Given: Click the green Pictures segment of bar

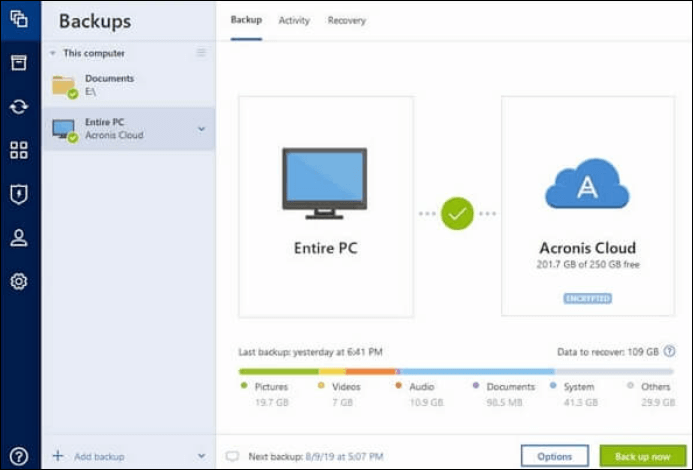Looking at the screenshot, I should (x=278, y=371).
